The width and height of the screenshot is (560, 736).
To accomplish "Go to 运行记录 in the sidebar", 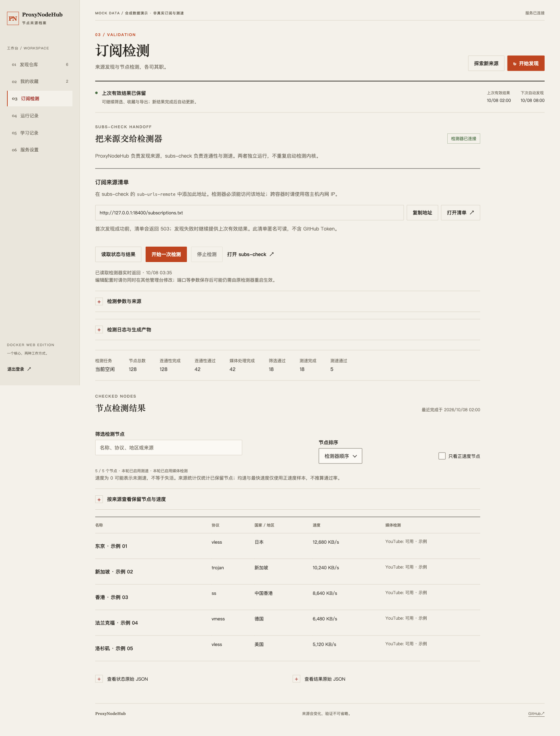I will 40,116.
